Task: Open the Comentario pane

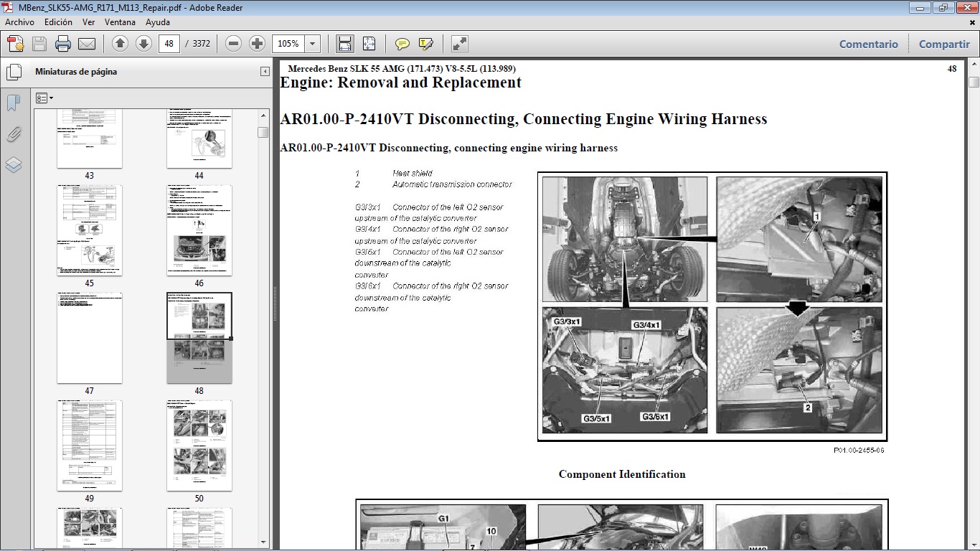Action: 868,44
